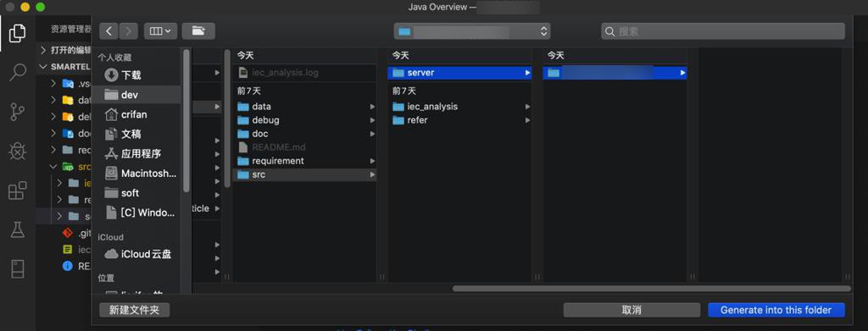
Task: Open the Search icon in VS Code activity bar
Action: coord(17,73)
